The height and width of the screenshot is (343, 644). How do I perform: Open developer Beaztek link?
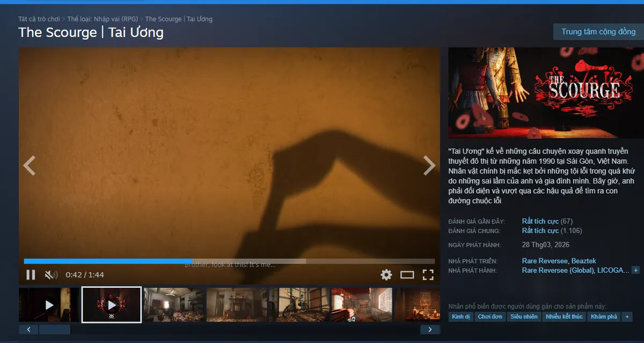[583, 261]
